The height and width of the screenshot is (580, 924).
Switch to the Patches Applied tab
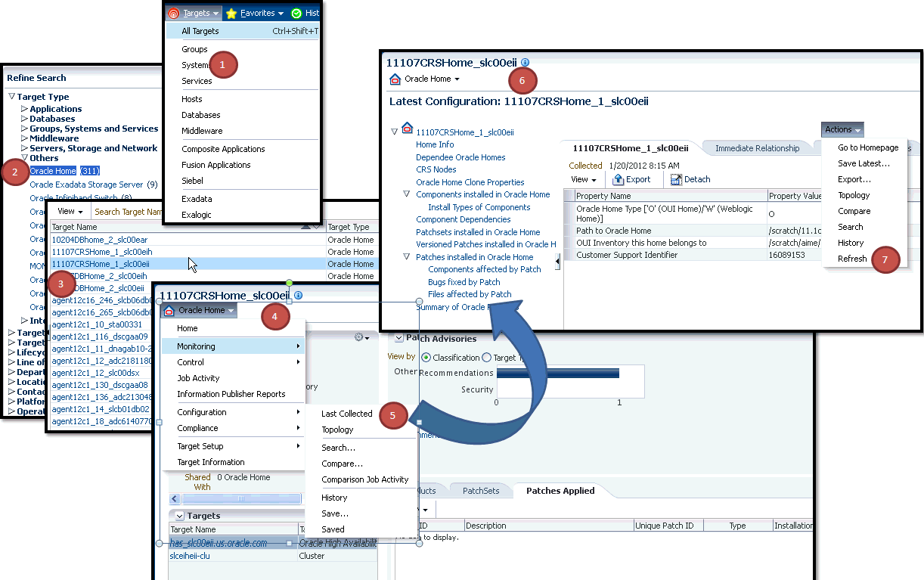pyautogui.click(x=560, y=490)
